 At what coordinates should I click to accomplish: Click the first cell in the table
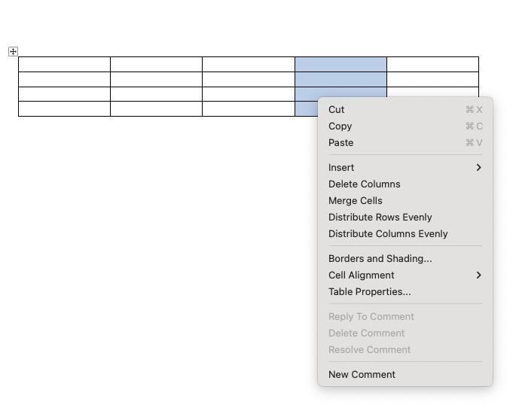point(64,64)
